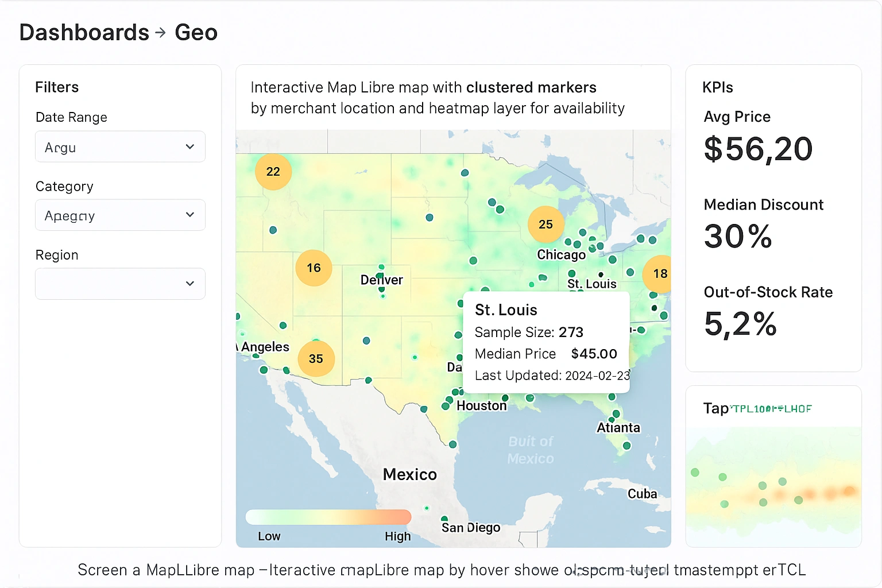Open the "16" cluster marker near Denver

pos(314,268)
